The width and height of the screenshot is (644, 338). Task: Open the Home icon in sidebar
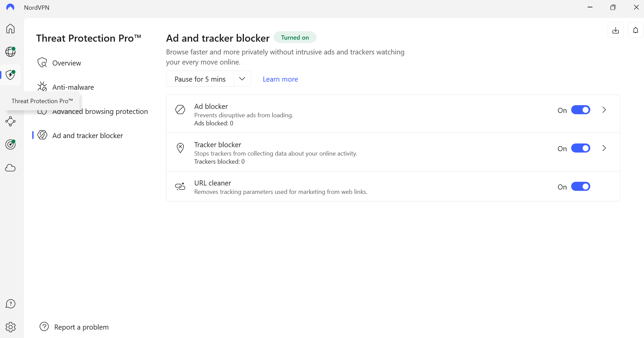(x=10, y=29)
